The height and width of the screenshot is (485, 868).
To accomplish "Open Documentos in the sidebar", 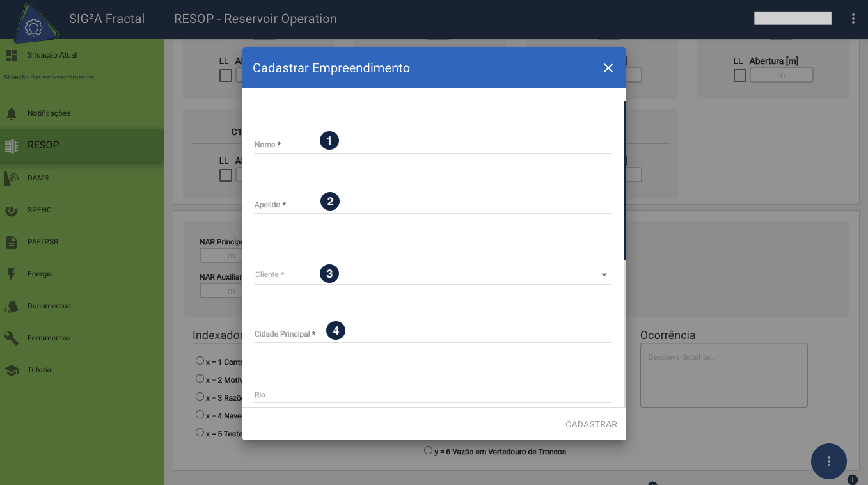I will (49, 306).
